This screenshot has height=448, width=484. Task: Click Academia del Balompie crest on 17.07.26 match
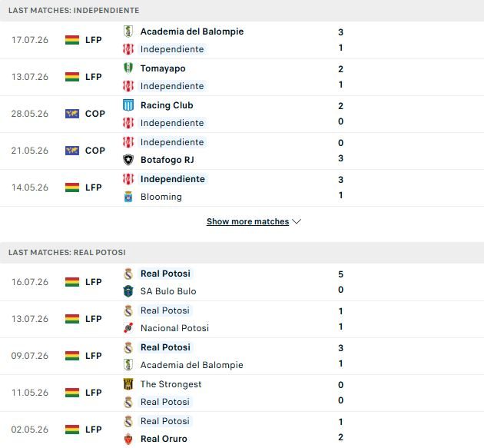pyautogui.click(x=128, y=32)
